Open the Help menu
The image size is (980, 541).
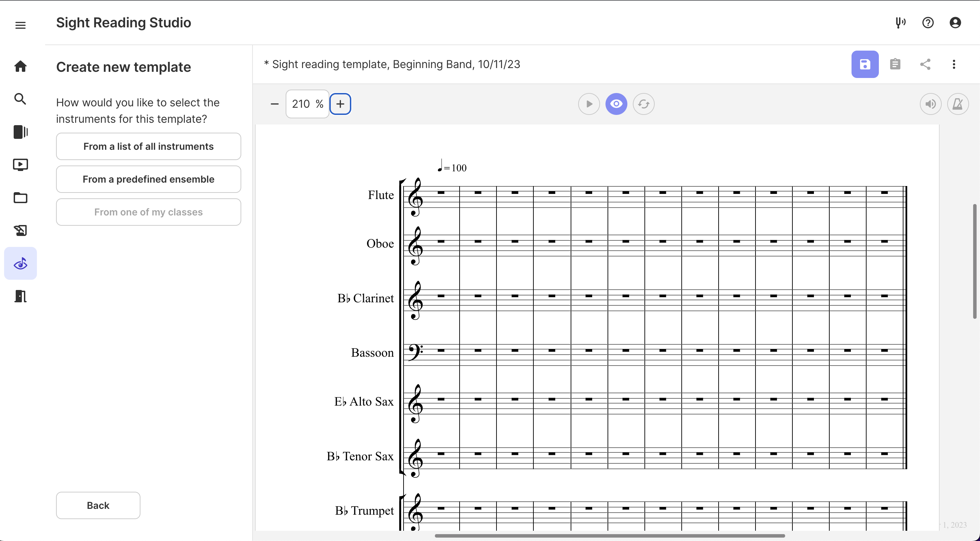(928, 23)
